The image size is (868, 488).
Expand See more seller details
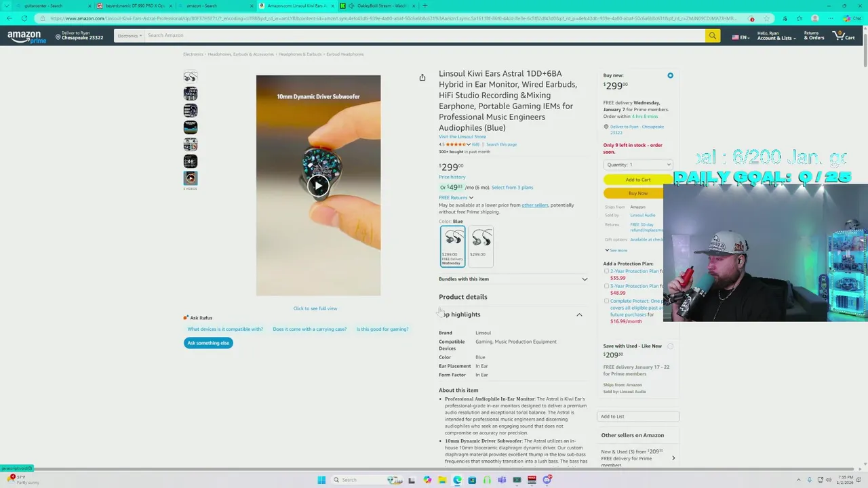pos(616,250)
